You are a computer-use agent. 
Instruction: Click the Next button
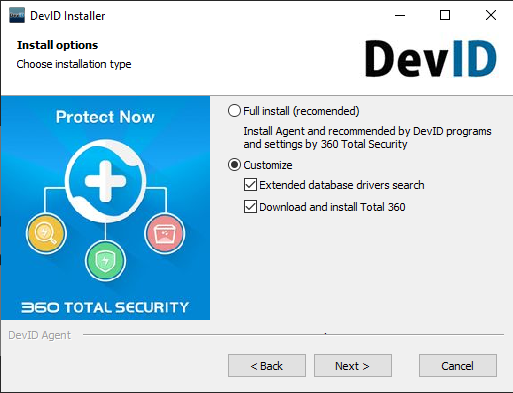[353, 366]
